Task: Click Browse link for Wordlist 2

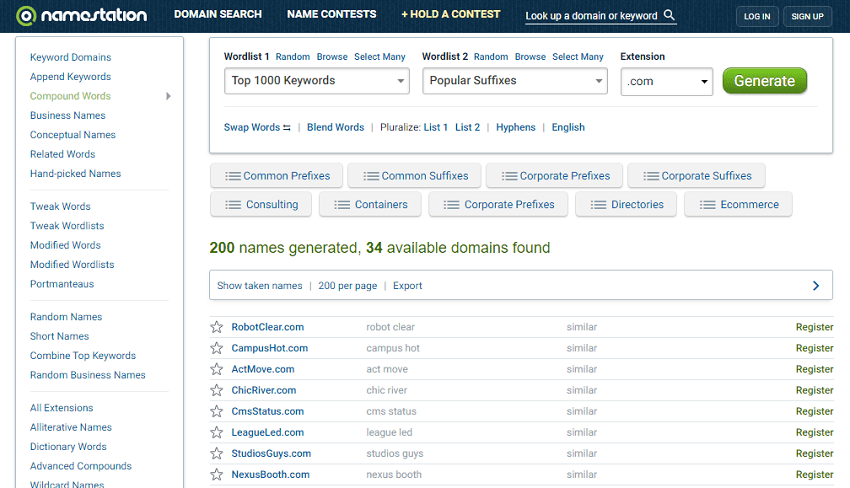Action: pos(530,57)
